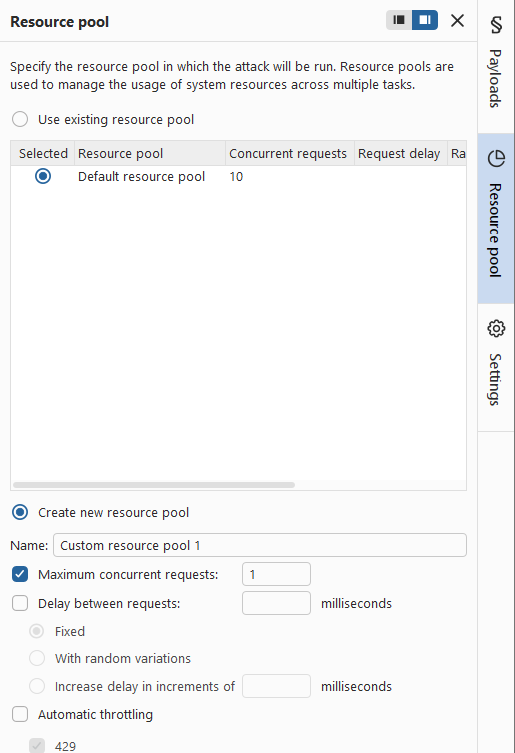Image resolution: width=515 pixels, height=753 pixels.
Task: Close the Resource pool panel
Action: (457, 20)
